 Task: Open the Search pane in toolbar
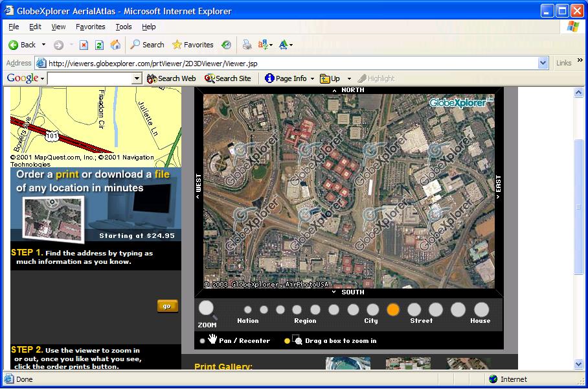click(x=147, y=45)
